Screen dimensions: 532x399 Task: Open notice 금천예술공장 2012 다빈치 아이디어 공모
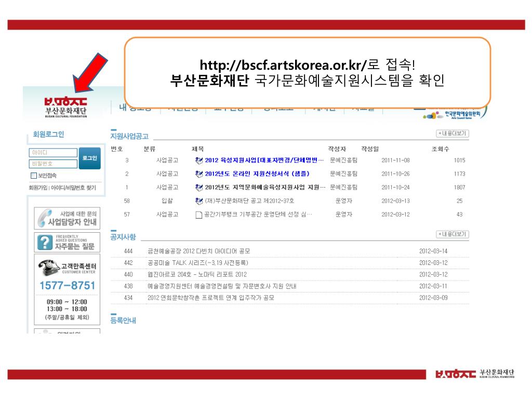tap(199, 251)
